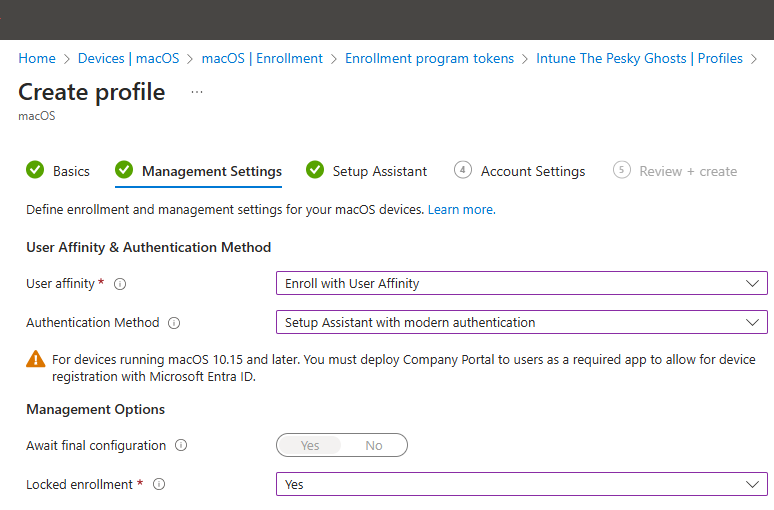Click info icon for Await final configuration
This screenshot has width=774, height=510.
point(181,446)
